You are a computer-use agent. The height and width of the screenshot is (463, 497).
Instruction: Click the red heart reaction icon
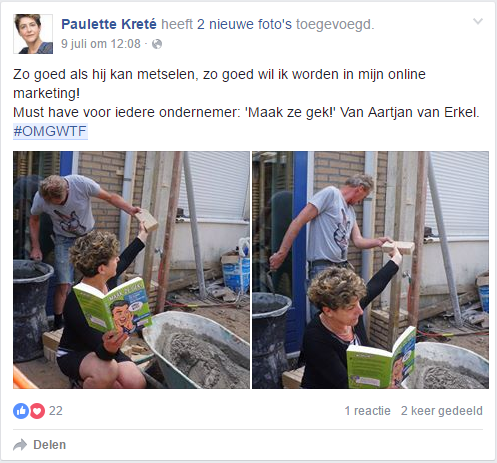coord(37,411)
